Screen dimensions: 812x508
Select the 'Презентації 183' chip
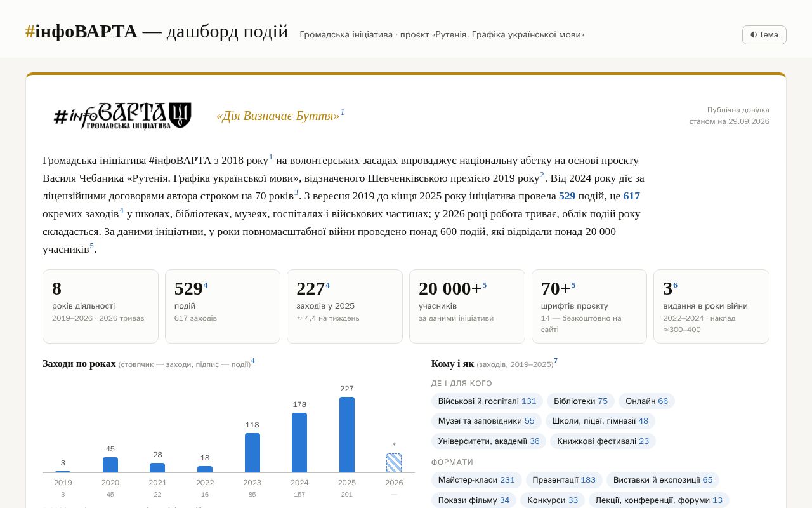pyautogui.click(x=564, y=479)
